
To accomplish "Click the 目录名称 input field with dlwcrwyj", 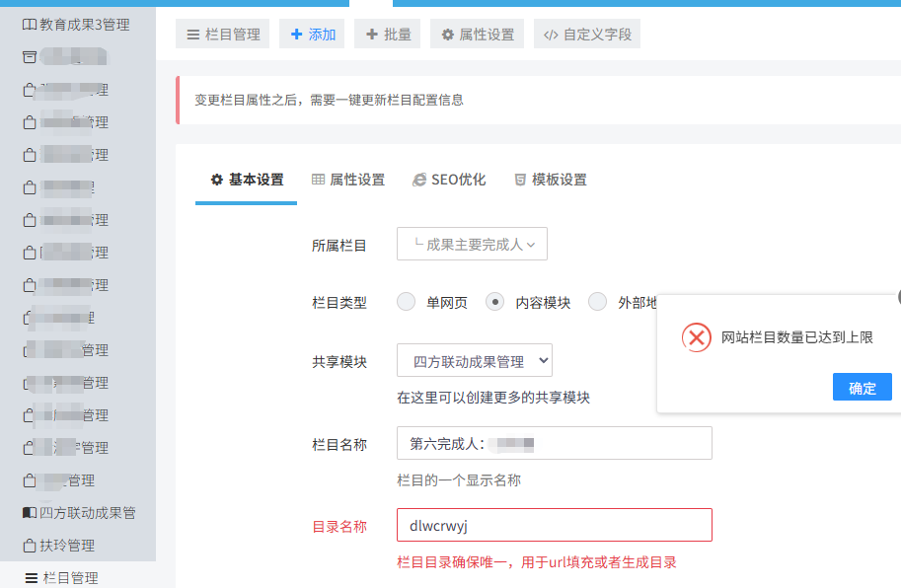I will tap(555, 525).
